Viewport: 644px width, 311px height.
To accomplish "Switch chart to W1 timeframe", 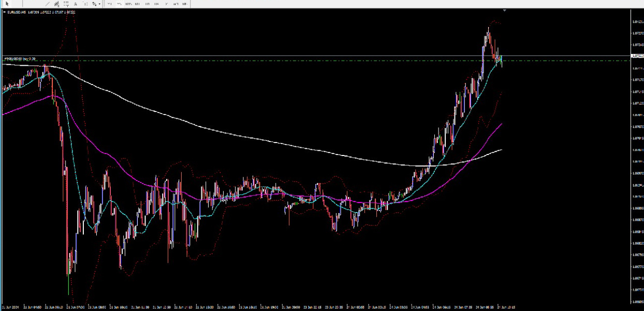I will point(175,4).
